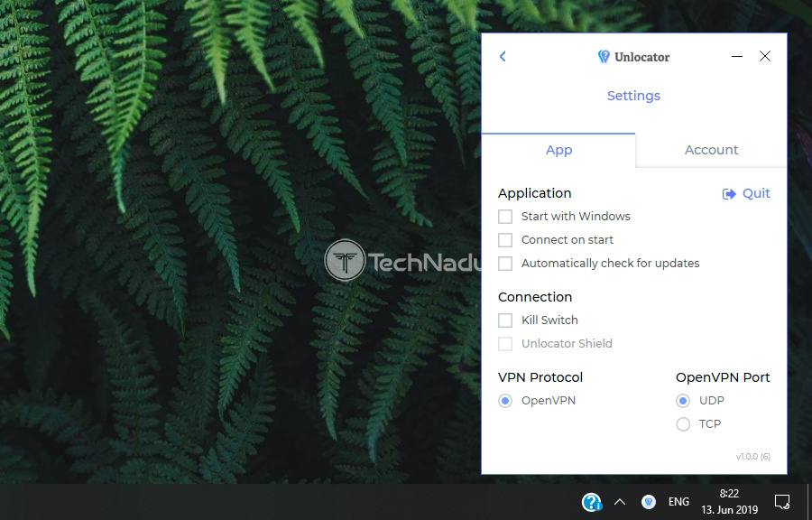Toggle the Unlocator Shield checkbox
This screenshot has width=812, height=520.
[505, 343]
